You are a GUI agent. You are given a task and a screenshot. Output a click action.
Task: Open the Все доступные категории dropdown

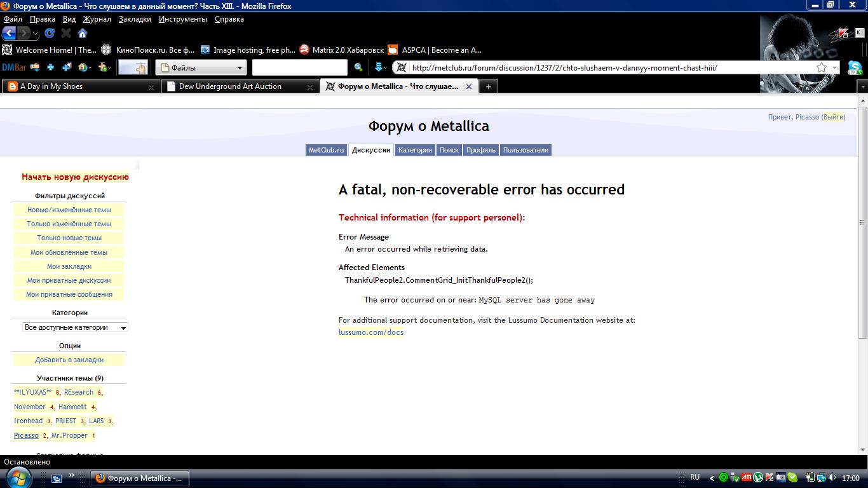tap(76, 327)
